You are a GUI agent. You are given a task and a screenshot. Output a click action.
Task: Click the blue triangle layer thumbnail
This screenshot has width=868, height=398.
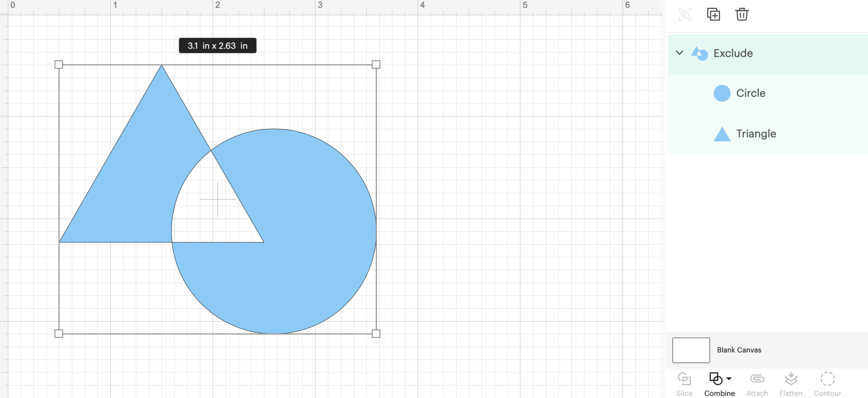(x=722, y=133)
